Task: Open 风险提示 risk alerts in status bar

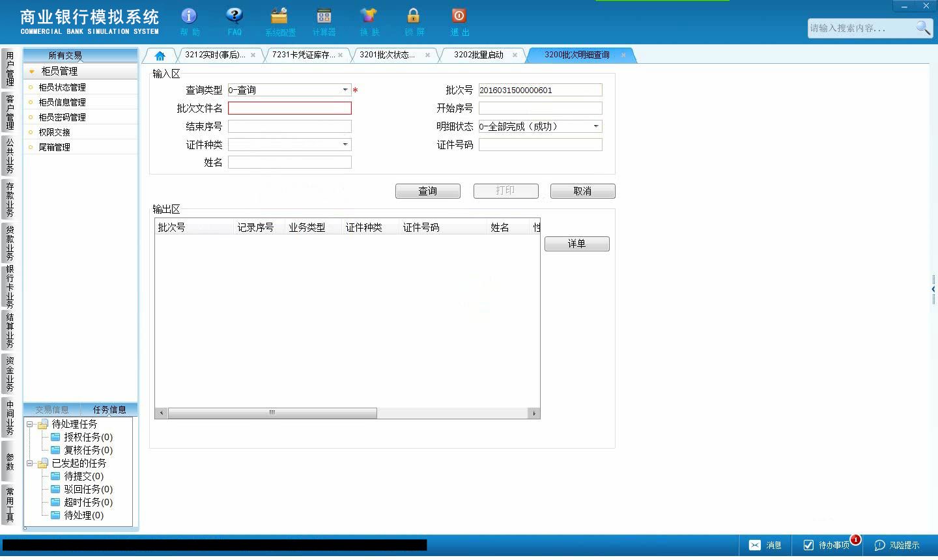Action: tap(897, 545)
